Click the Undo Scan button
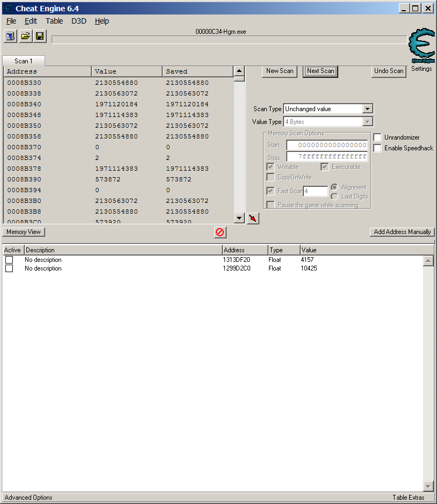Image resolution: width=437 pixels, height=504 pixels. [x=389, y=71]
